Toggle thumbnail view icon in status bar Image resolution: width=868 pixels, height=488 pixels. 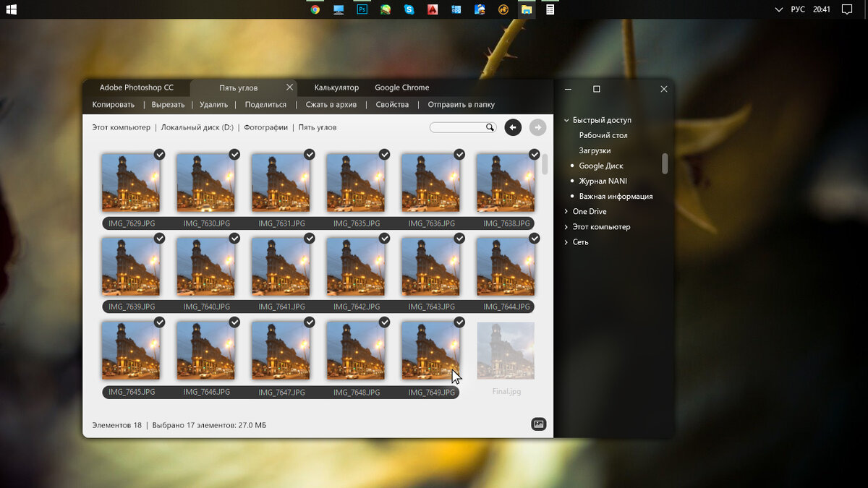[538, 424]
